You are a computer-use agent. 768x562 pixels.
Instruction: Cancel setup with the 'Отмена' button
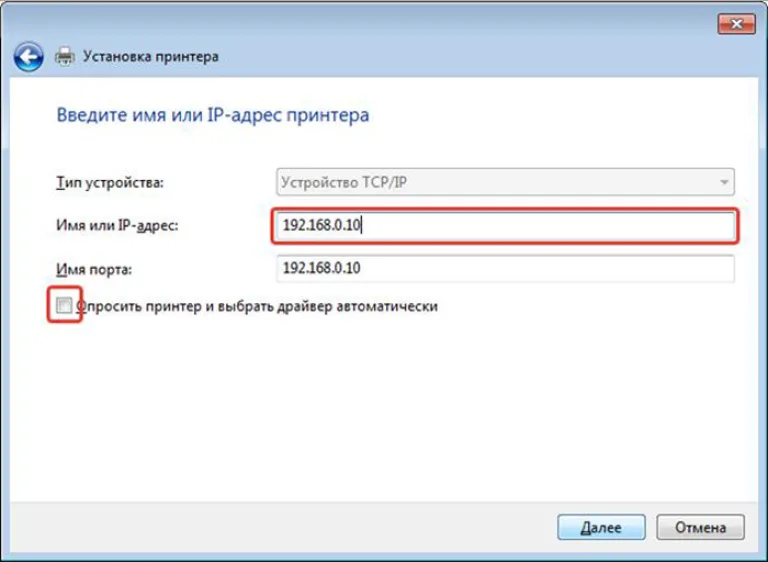[x=700, y=527]
